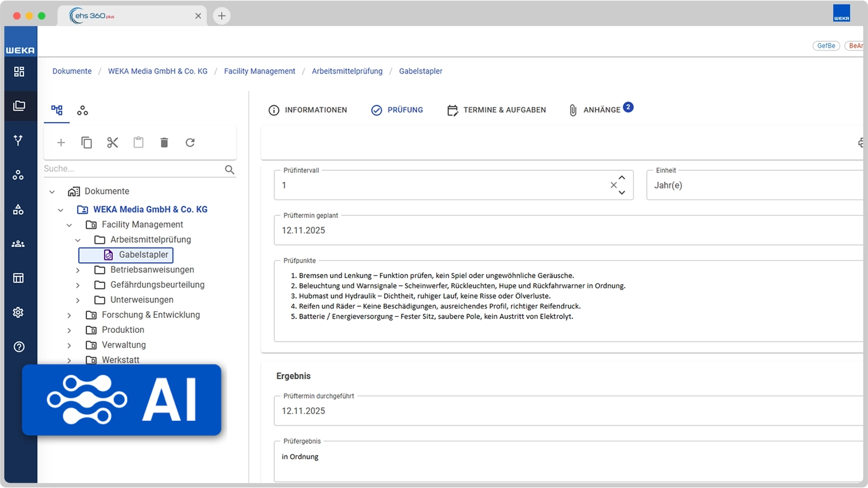Switch to the circles view tab
The height and width of the screenshot is (488, 868).
pyautogui.click(x=82, y=111)
